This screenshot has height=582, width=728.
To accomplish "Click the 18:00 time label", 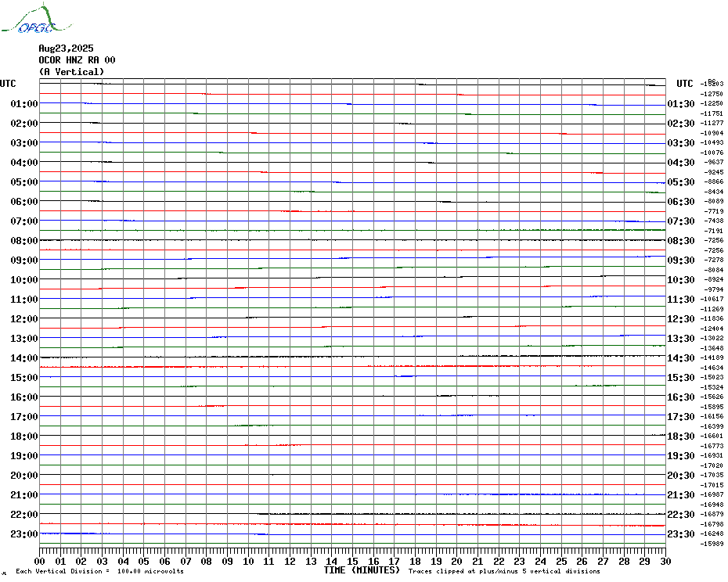I will pyautogui.click(x=24, y=436).
